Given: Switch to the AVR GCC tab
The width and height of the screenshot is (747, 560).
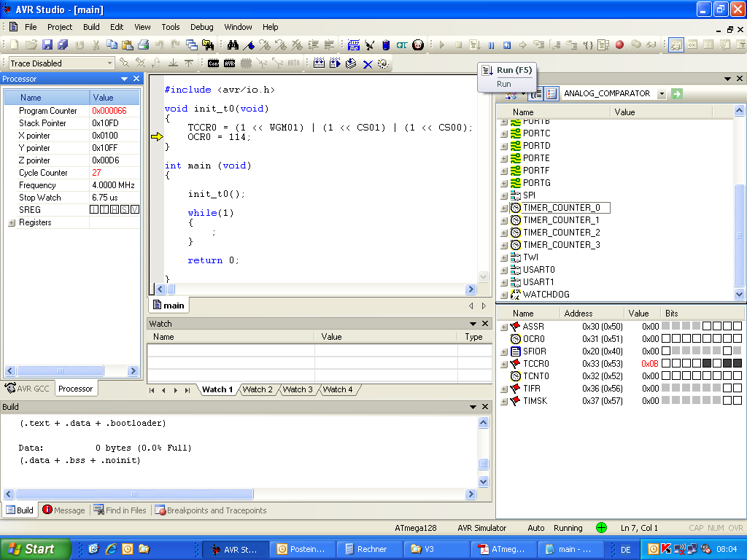Looking at the screenshot, I should tap(28, 389).
